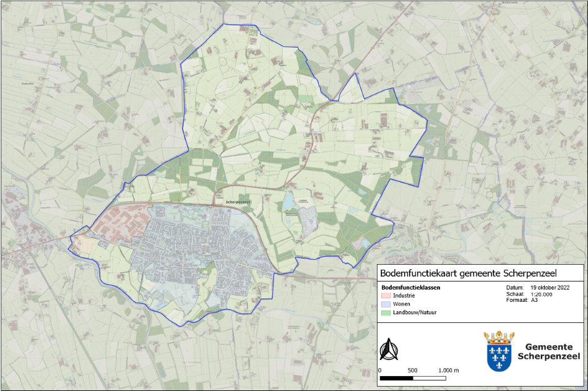Click the scale value 1:20.000
This screenshot has width=588, height=391.
point(542,294)
